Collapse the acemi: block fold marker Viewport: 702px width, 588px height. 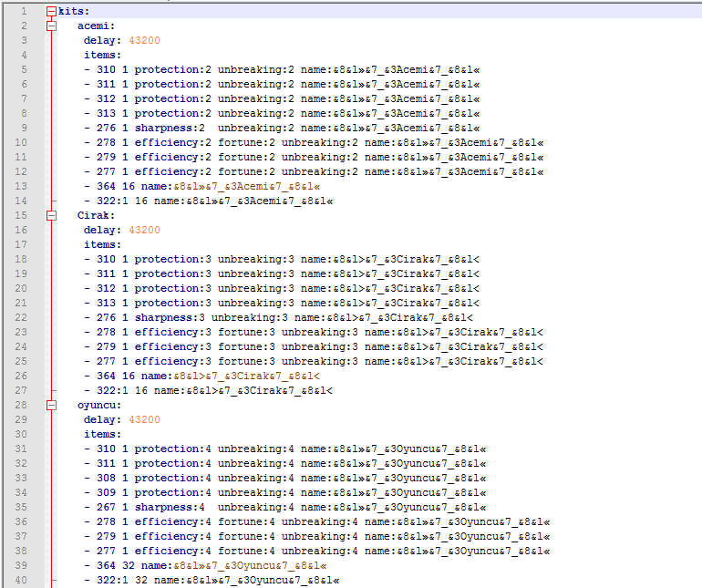pos(51,26)
